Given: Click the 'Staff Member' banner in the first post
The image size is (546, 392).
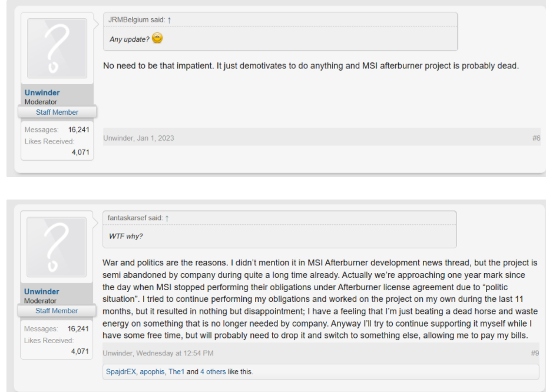Looking at the screenshot, I should click(57, 112).
